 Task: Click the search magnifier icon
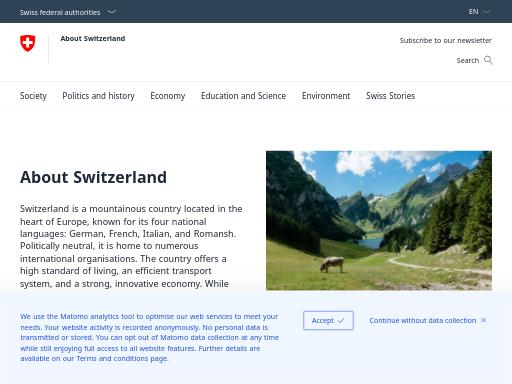488,60
